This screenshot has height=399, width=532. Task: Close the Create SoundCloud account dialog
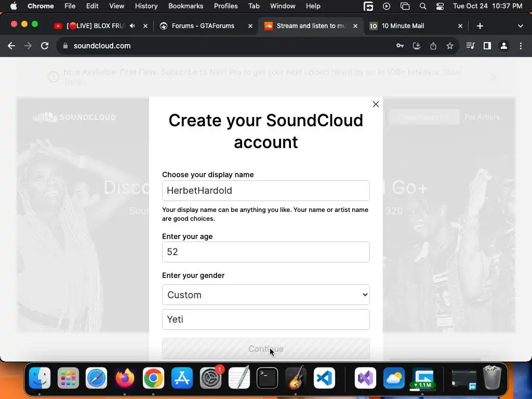click(376, 104)
